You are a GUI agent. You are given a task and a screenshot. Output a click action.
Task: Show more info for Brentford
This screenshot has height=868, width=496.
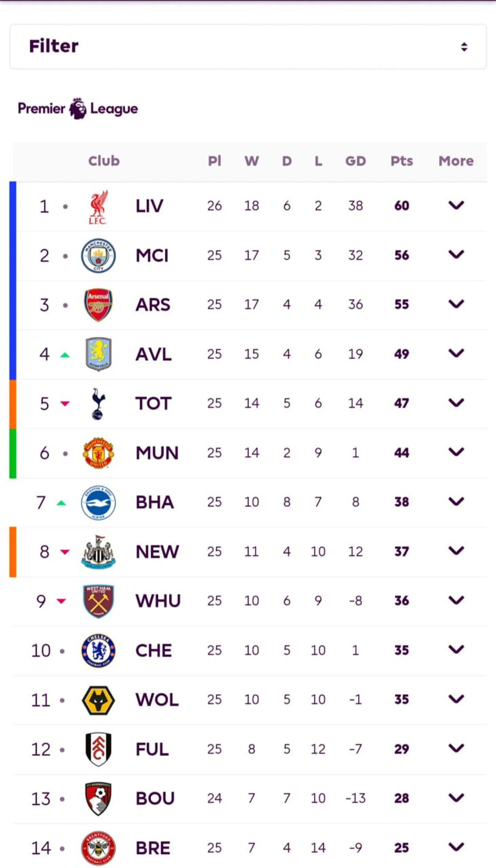(x=456, y=847)
